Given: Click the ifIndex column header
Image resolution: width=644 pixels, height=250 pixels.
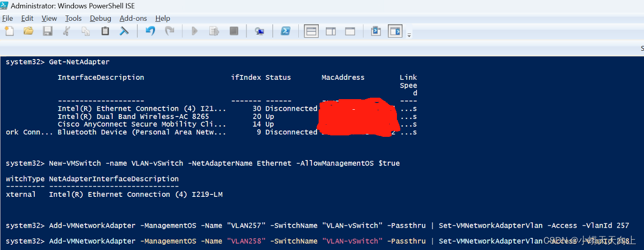Looking at the screenshot, I should coord(246,77).
